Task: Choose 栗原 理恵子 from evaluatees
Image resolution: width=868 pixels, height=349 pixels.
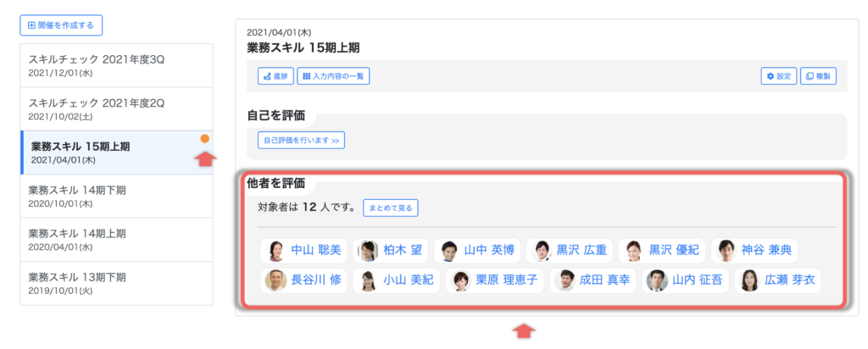Action: click(497, 280)
